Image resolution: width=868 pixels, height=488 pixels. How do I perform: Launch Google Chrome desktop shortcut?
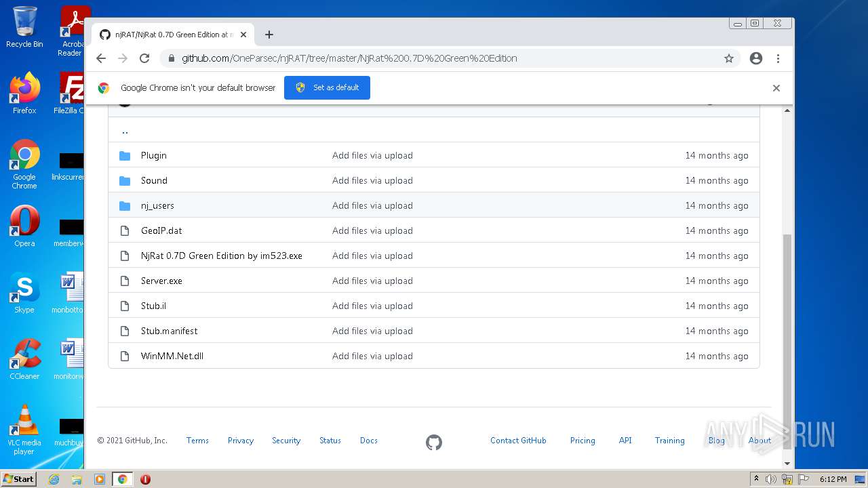[24, 164]
